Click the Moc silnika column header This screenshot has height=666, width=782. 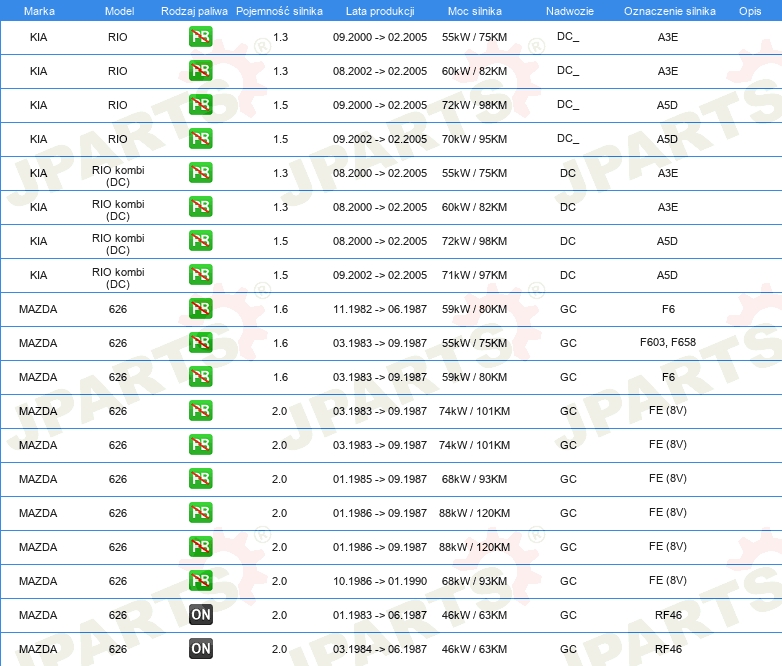coord(475,11)
